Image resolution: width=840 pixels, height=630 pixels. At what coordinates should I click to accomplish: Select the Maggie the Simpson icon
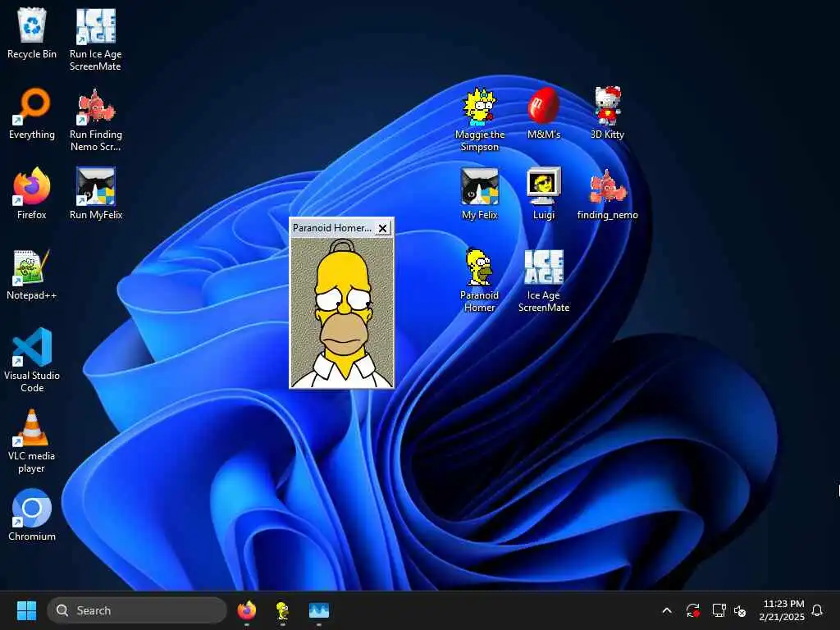pyautogui.click(x=479, y=120)
